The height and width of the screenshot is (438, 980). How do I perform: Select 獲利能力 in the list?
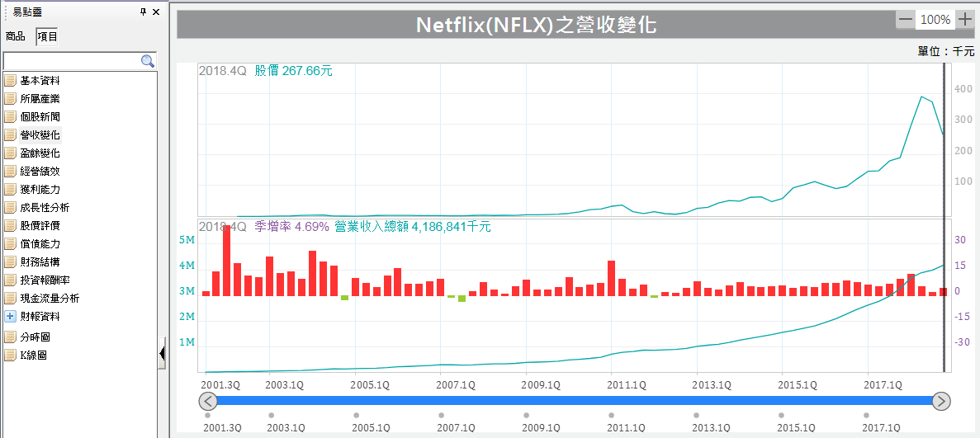tap(40, 190)
